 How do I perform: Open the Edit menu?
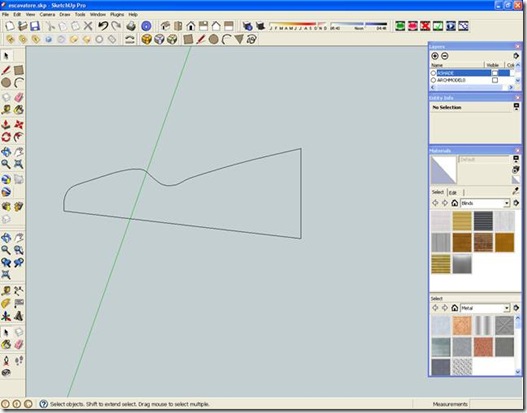pos(17,14)
